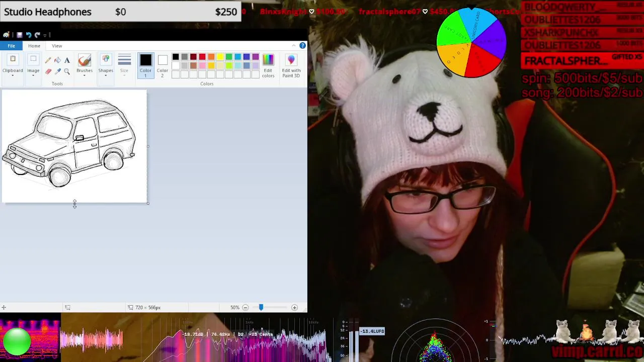Image resolution: width=644 pixels, height=362 pixels.
Task: Pick the black color swatch in palette
Action: (176, 57)
